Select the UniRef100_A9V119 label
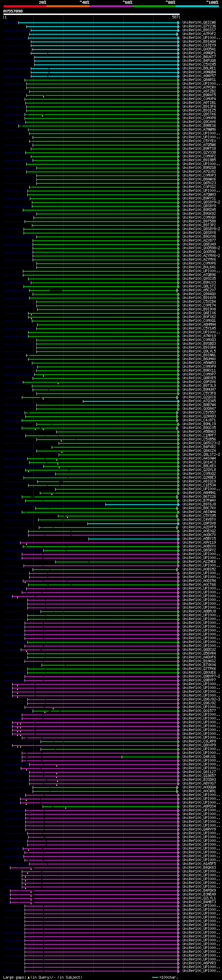 [x=199, y=543]
